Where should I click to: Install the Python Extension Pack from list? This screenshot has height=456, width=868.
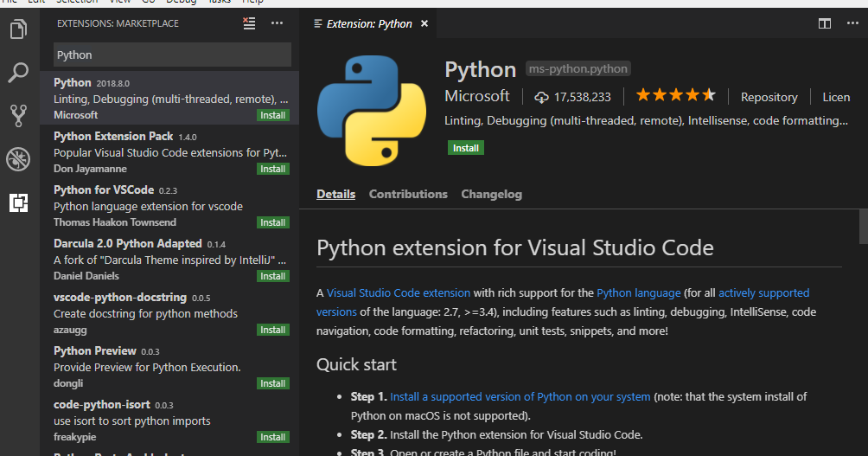[x=273, y=169]
